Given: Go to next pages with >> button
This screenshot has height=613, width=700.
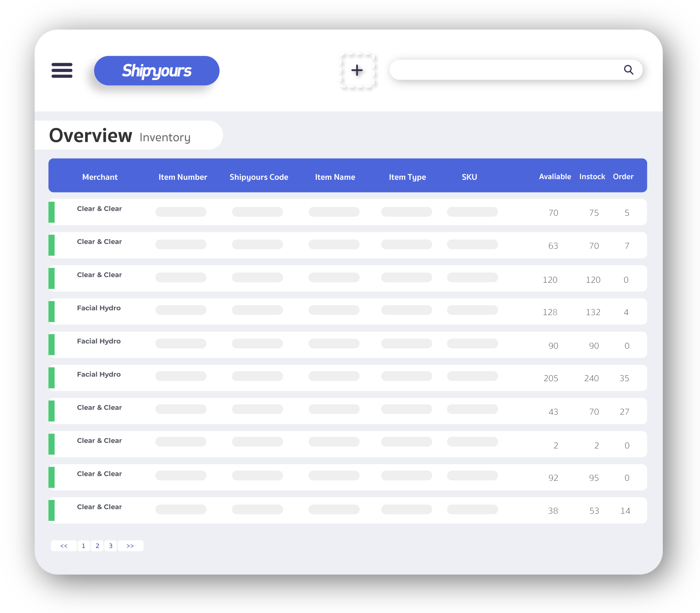Looking at the screenshot, I should pos(130,546).
